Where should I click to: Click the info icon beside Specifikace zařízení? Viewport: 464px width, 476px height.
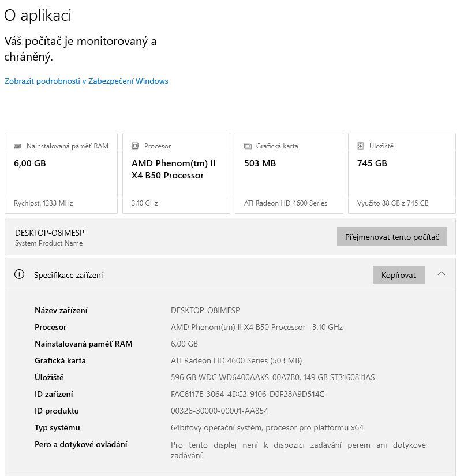click(x=20, y=274)
